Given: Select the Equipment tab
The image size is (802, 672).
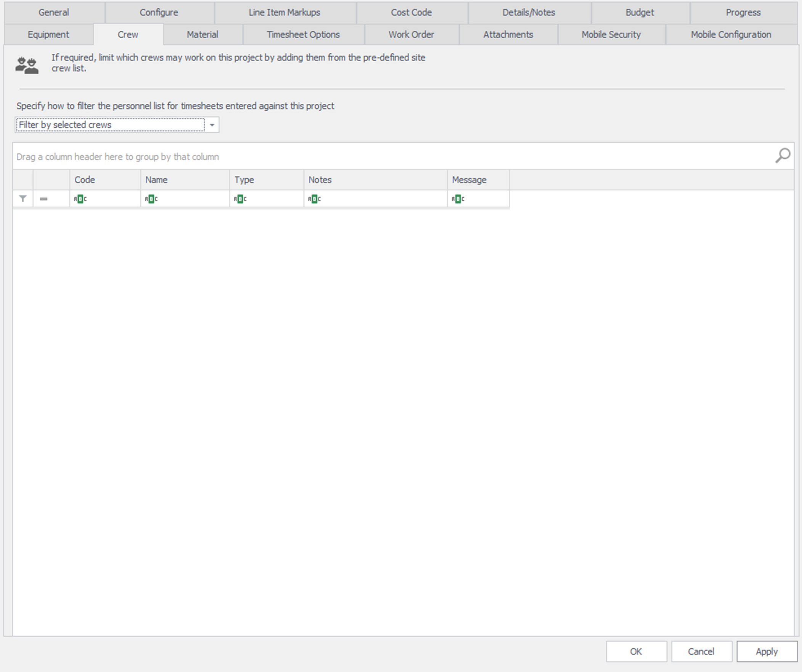Looking at the screenshot, I should (48, 34).
